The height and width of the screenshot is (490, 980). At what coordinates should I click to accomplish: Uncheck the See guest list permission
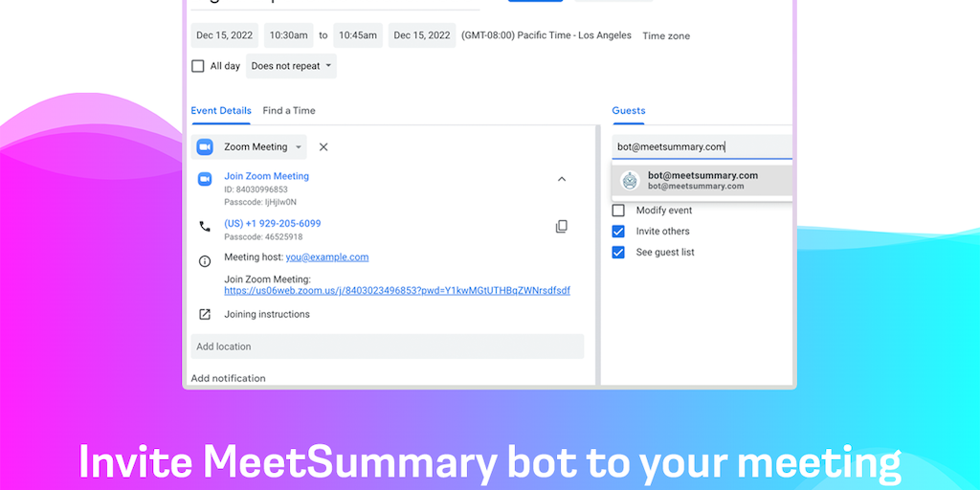(x=618, y=253)
